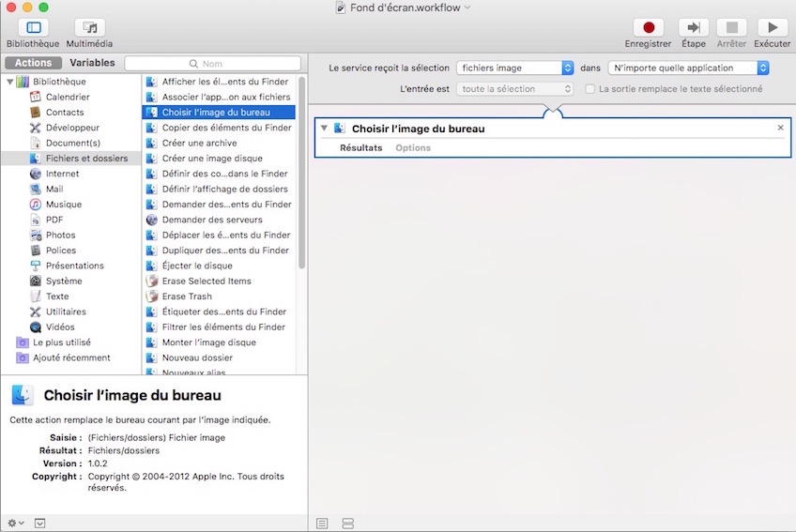Screen dimensions: 796x532
Task: Switch to the Variables tab
Action: point(92,63)
